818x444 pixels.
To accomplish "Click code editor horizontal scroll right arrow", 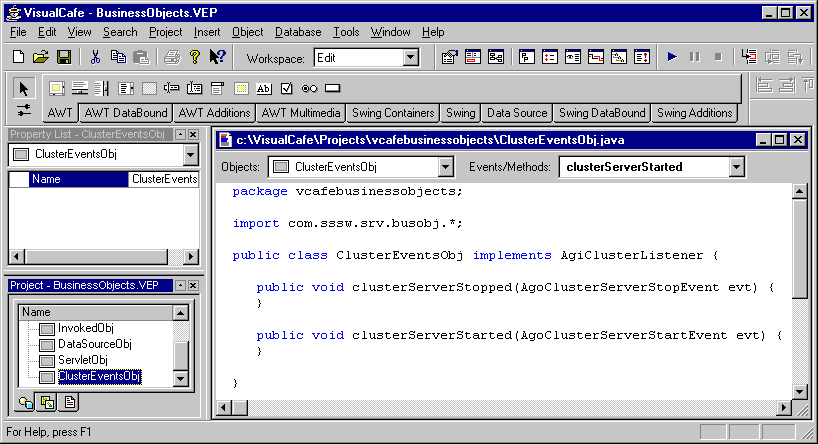I will pyautogui.click(x=784, y=407).
